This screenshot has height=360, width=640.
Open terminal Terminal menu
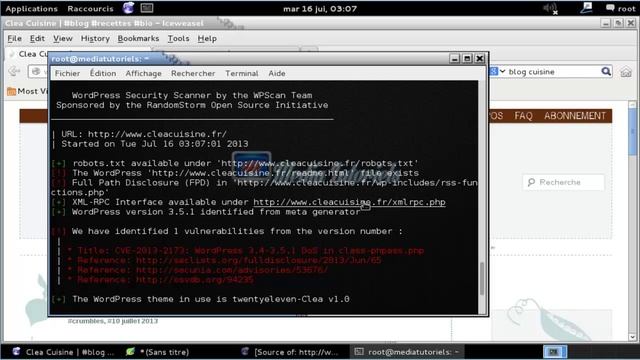click(x=242, y=73)
